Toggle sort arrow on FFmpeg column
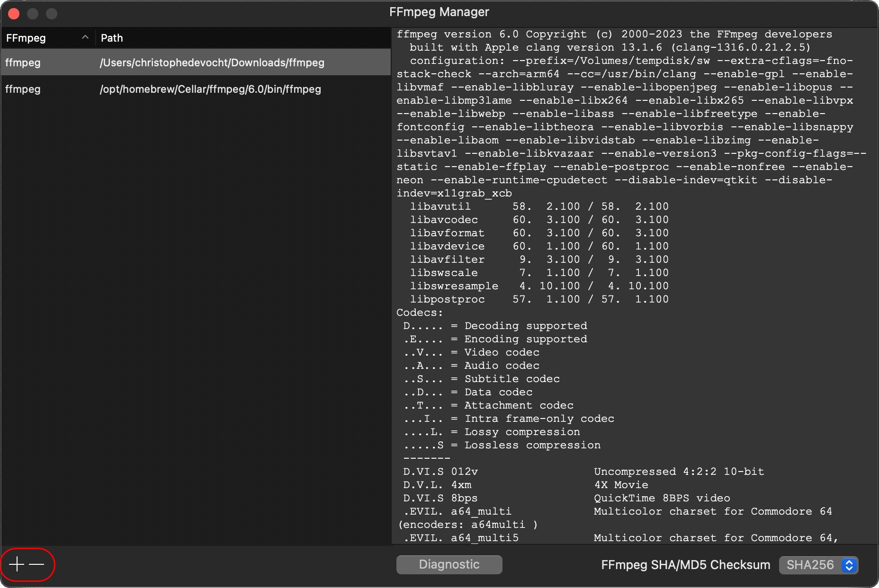Image resolution: width=879 pixels, height=588 pixels. (x=85, y=37)
